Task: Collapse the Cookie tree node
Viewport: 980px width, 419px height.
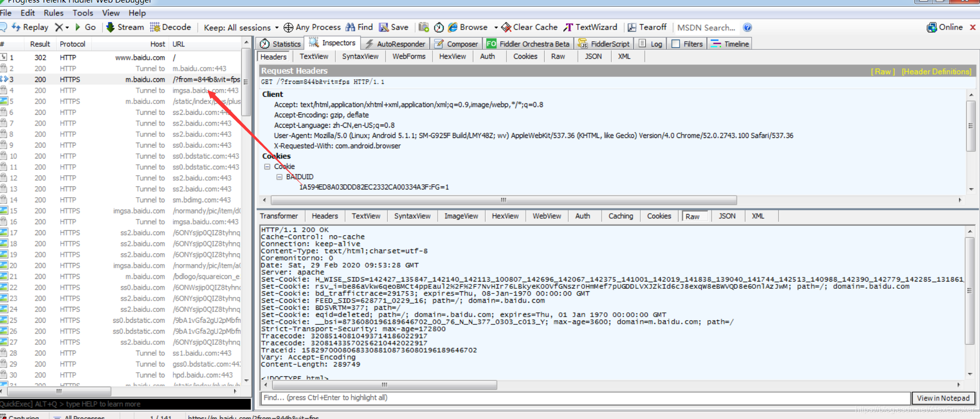Action: coord(267,166)
